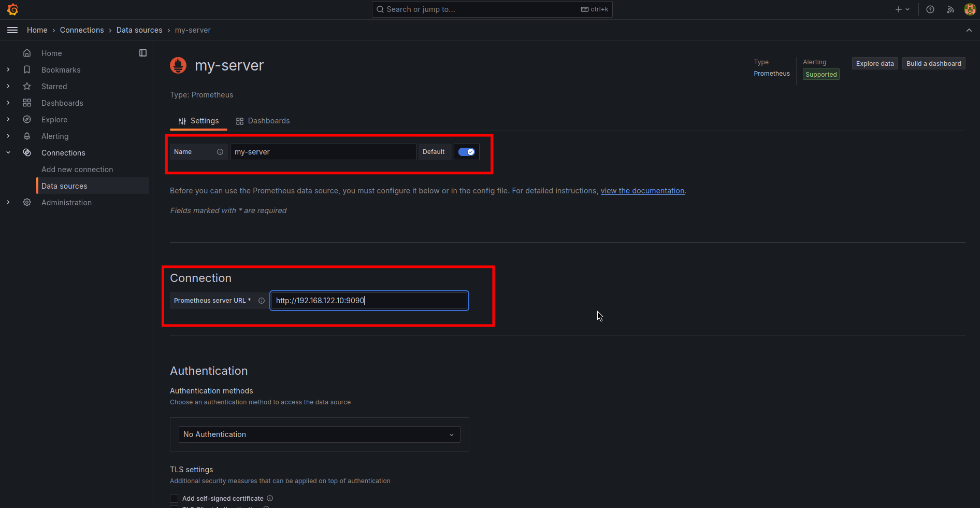Expand the Dashboards section chevron
The width and height of the screenshot is (980, 508).
[8, 103]
